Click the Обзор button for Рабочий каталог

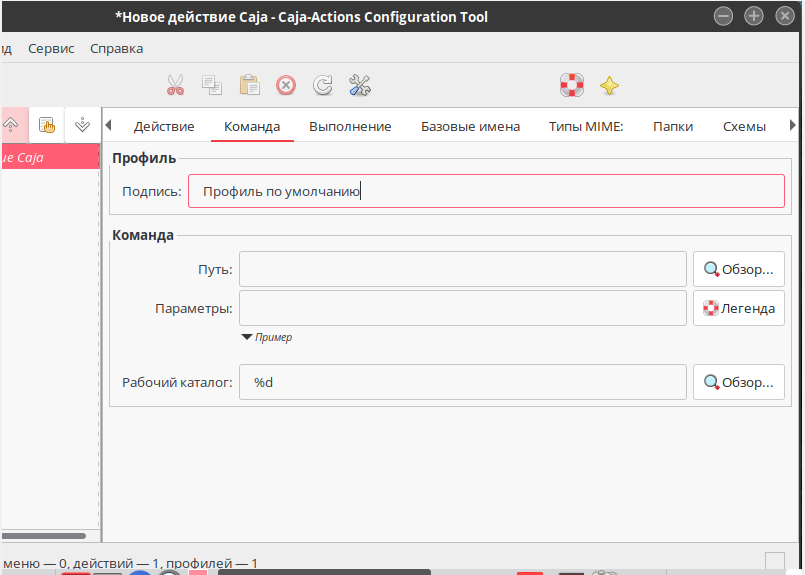pos(739,382)
